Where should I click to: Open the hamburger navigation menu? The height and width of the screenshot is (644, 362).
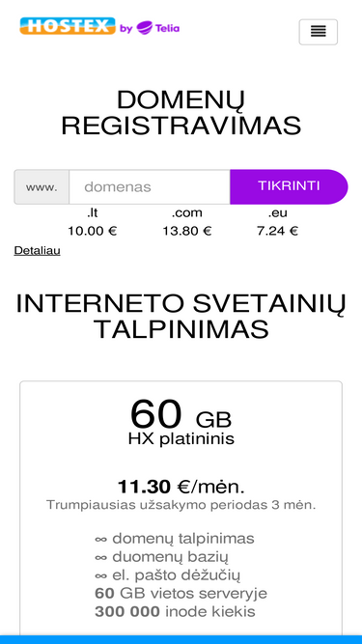point(319,32)
